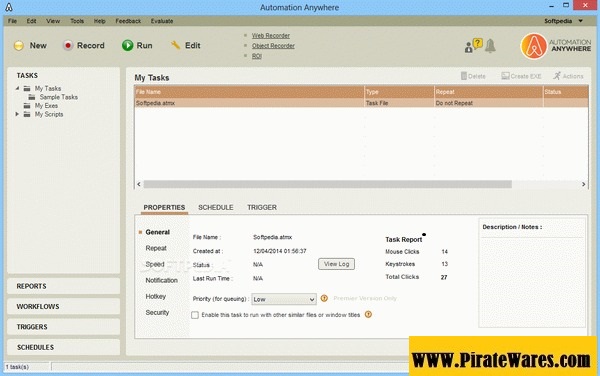600x376 pixels.
Task: Open notifications bell icon
Action: click(x=490, y=46)
